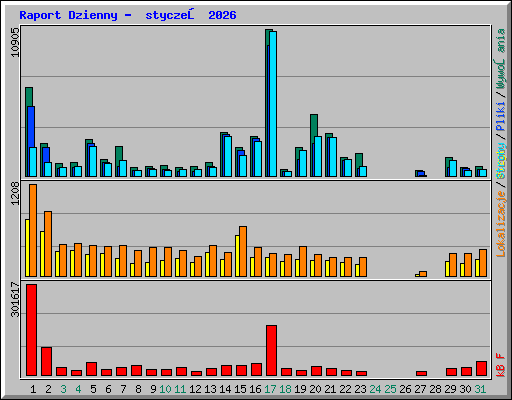Click the orange bar above day 1

(33, 230)
